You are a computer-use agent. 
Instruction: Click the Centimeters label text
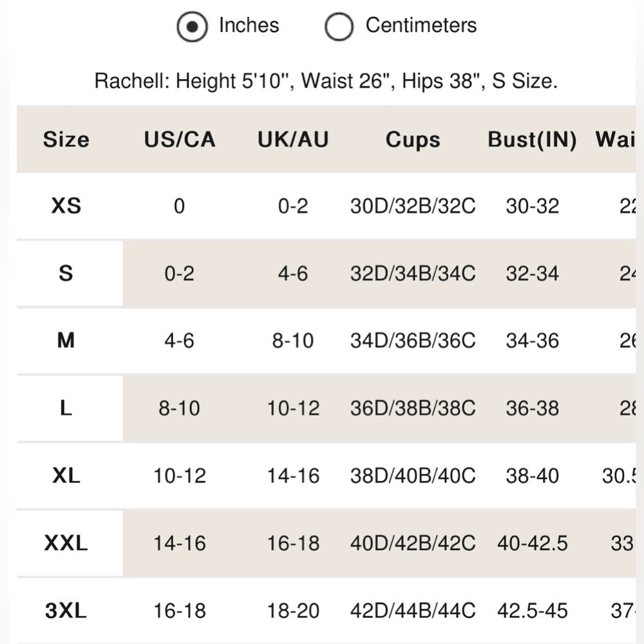421,26
